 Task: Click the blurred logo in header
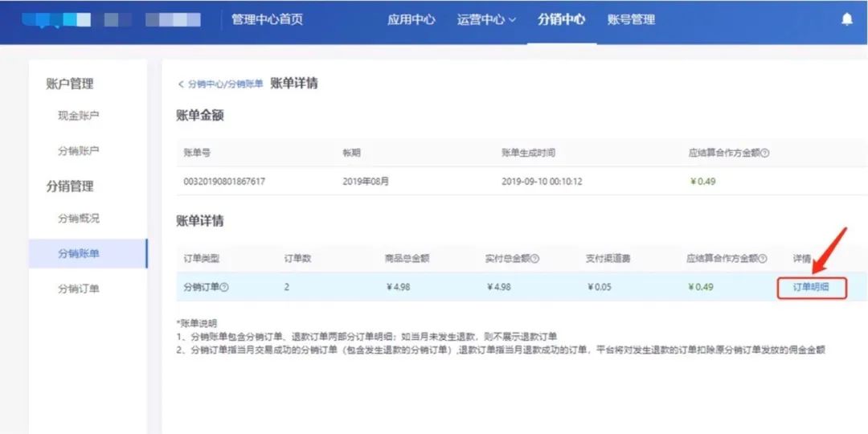(111, 19)
